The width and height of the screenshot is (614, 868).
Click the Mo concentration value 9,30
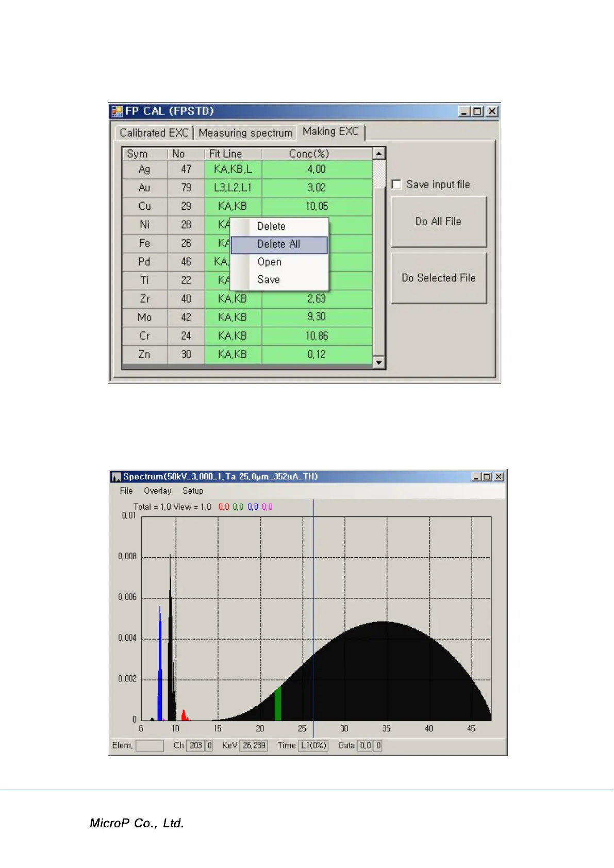click(x=317, y=318)
